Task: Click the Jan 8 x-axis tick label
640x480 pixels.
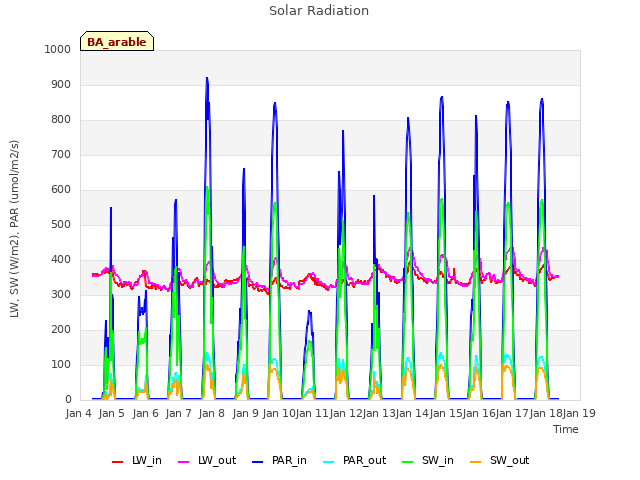Action: [212, 413]
